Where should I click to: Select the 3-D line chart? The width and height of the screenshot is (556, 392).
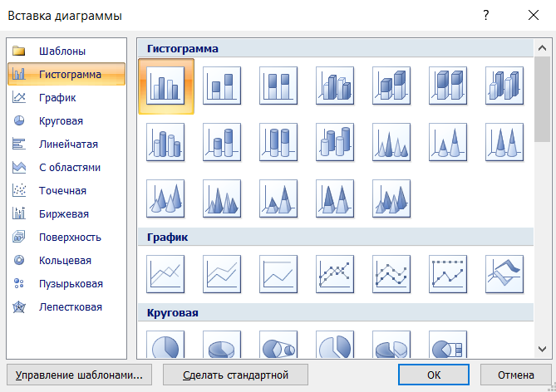(504, 274)
